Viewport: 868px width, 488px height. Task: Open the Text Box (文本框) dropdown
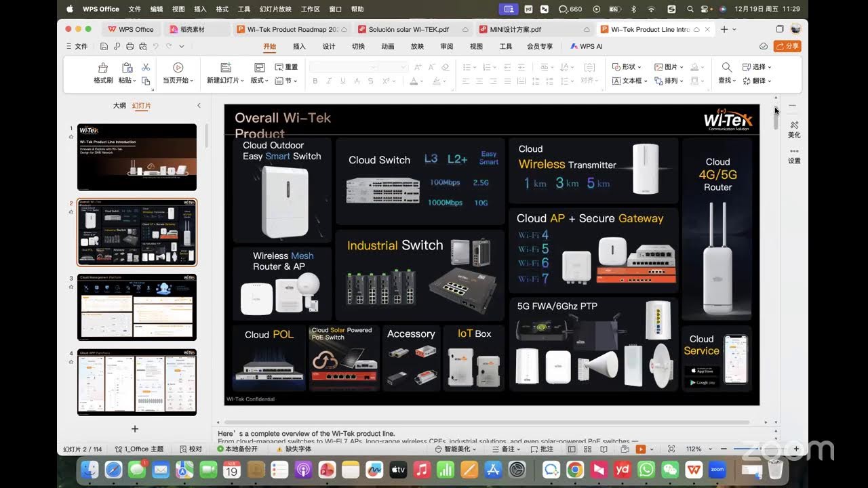coord(629,81)
